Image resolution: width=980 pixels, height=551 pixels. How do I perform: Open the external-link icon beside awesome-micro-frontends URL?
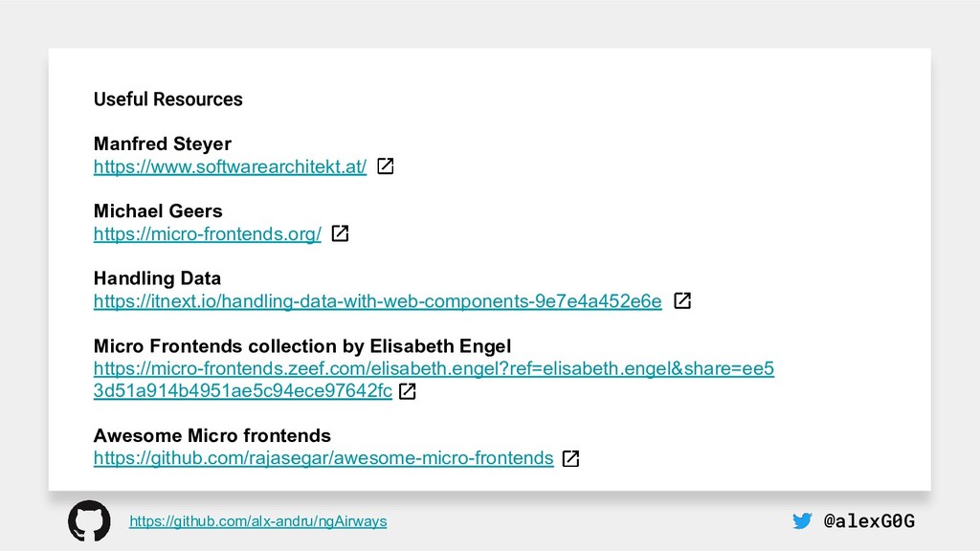(x=570, y=458)
